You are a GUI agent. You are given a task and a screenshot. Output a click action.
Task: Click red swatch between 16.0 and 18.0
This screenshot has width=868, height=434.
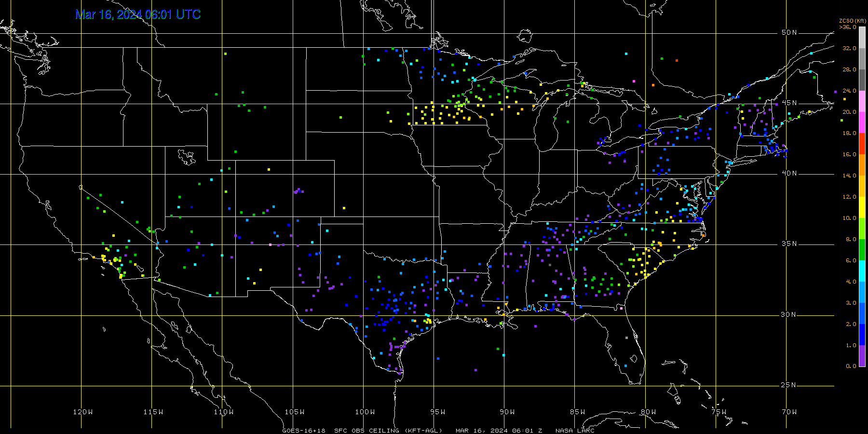point(862,144)
